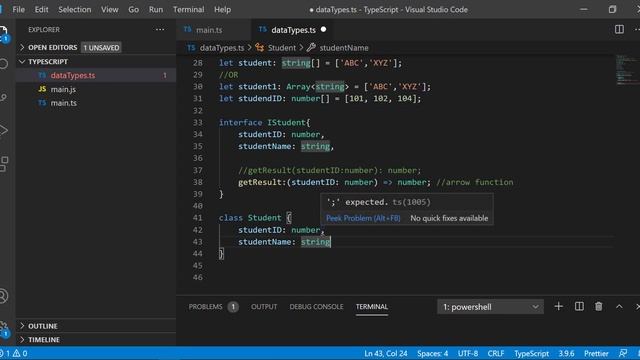Close dataTypes.ts tab via unsaved dot
The width and height of the screenshot is (640, 360).
323,29
